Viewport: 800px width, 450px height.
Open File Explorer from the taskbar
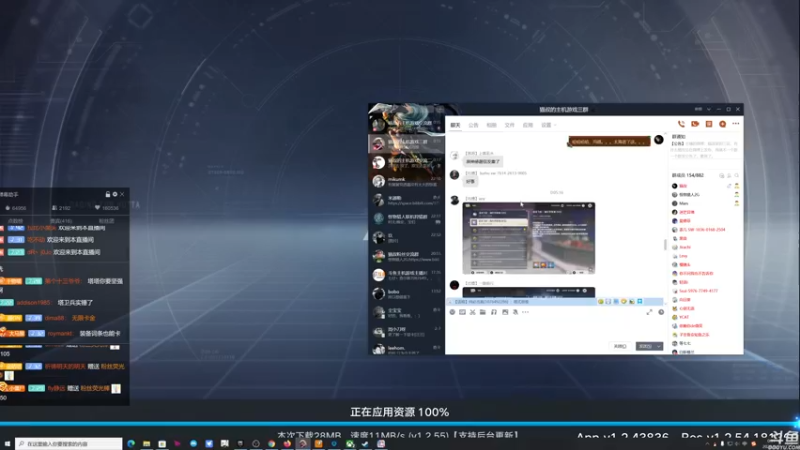pyautogui.click(x=146, y=444)
